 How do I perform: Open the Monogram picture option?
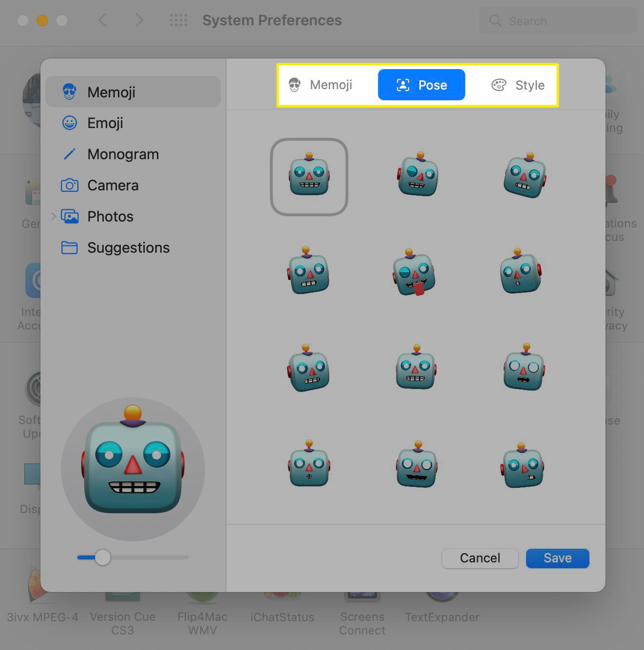click(123, 154)
